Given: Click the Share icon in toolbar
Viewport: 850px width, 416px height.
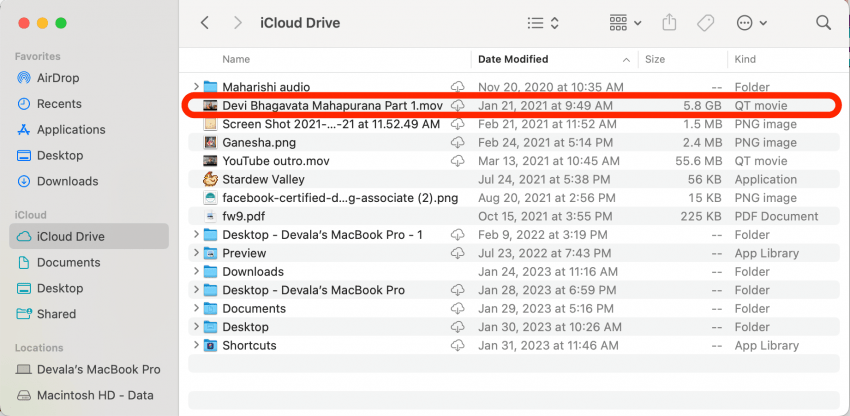Looking at the screenshot, I should (669, 22).
